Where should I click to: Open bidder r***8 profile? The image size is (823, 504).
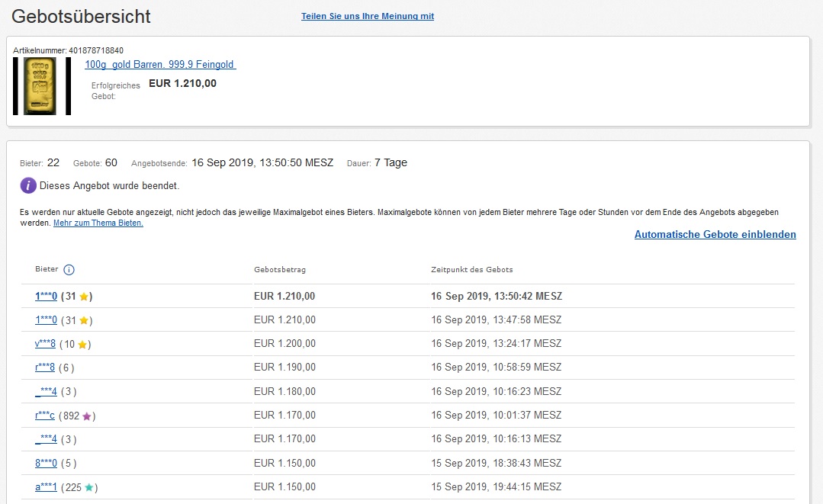[x=45, y=368]
